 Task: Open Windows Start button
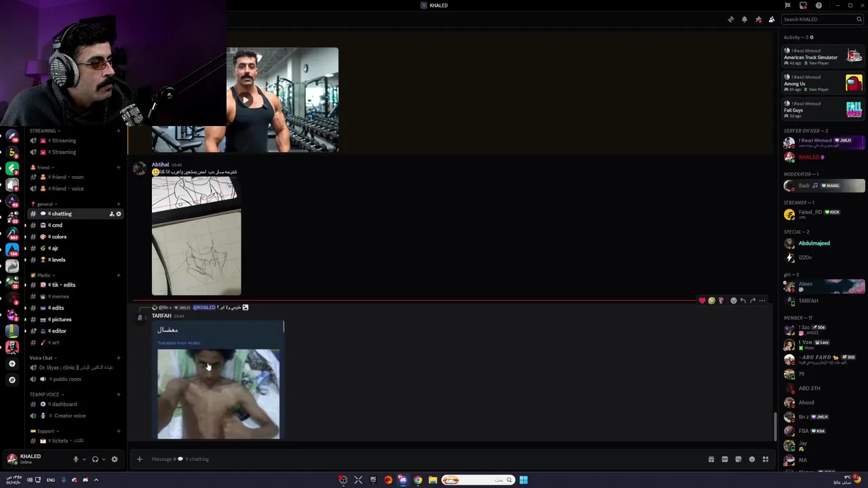click(x=524, y=480)
